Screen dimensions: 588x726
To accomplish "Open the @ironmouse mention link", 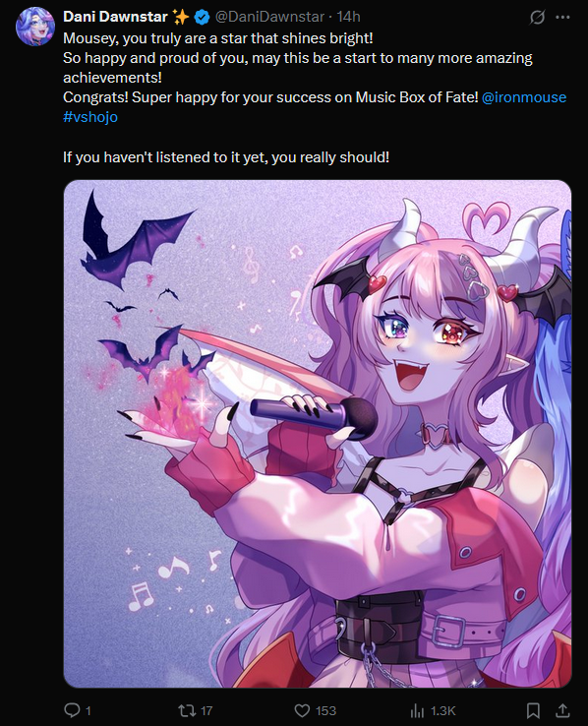I will pyautogui.click(x=524, y=97).
